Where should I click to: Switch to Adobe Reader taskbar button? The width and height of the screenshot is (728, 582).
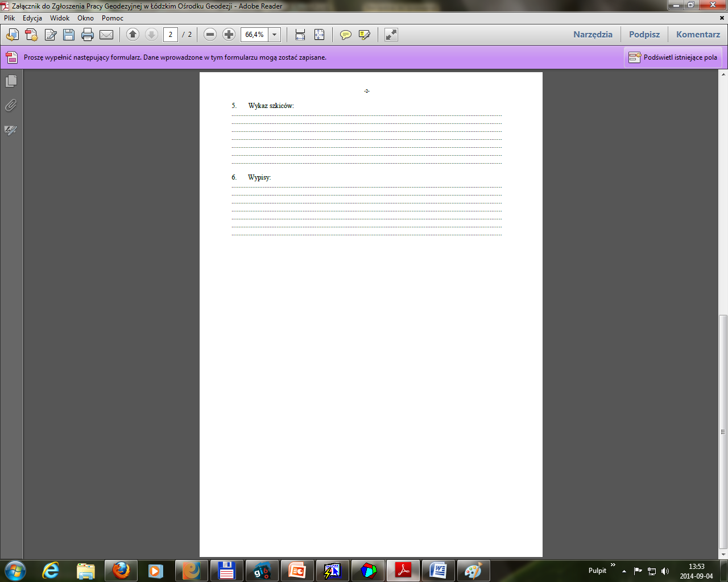click(x=403, y=570)
